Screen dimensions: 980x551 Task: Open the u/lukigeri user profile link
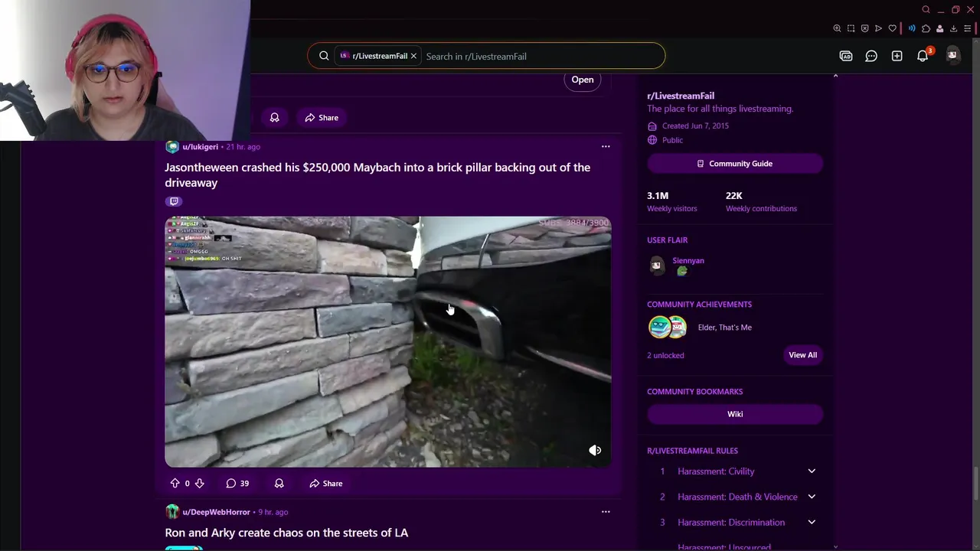pyautogui.click(x=200, y=146)
